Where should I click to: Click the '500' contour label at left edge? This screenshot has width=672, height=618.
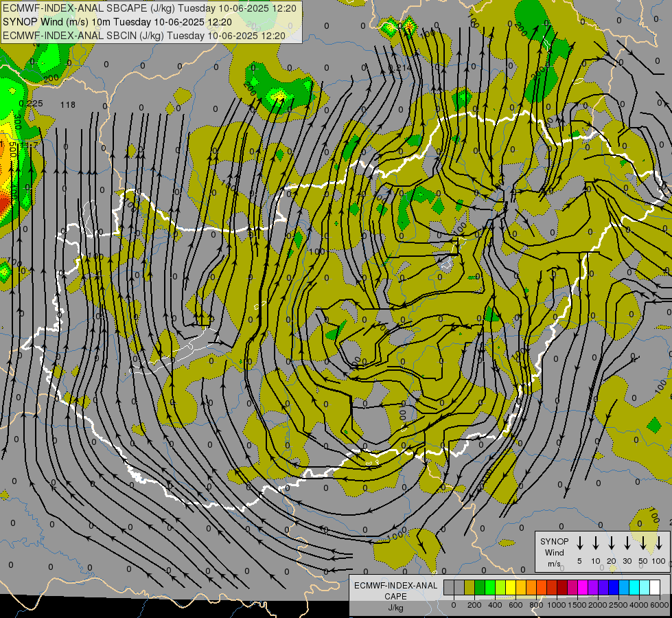pos(13,148)
